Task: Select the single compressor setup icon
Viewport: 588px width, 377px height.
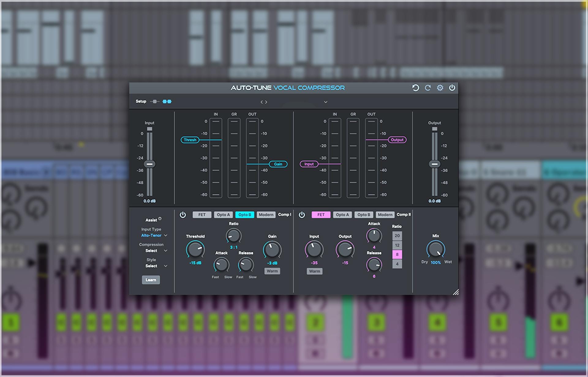Action: [x=155, y=101]
